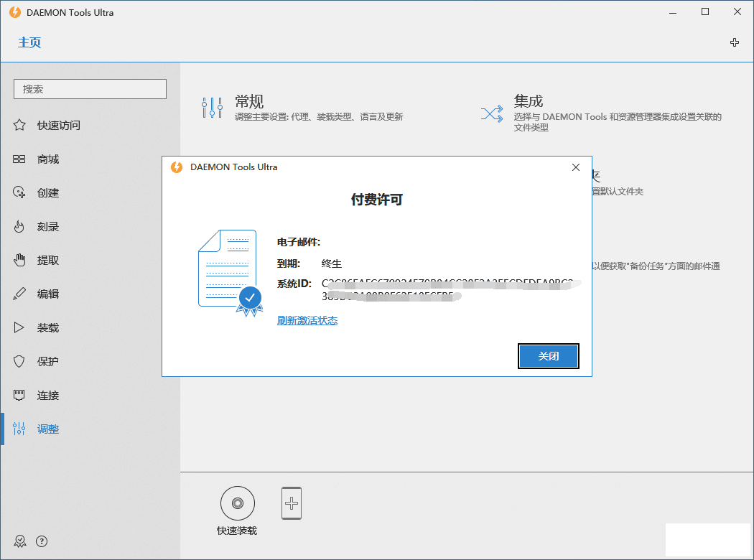754x560 pixels.
Task: Open the 提取 grab section
Action: point(48,260)
